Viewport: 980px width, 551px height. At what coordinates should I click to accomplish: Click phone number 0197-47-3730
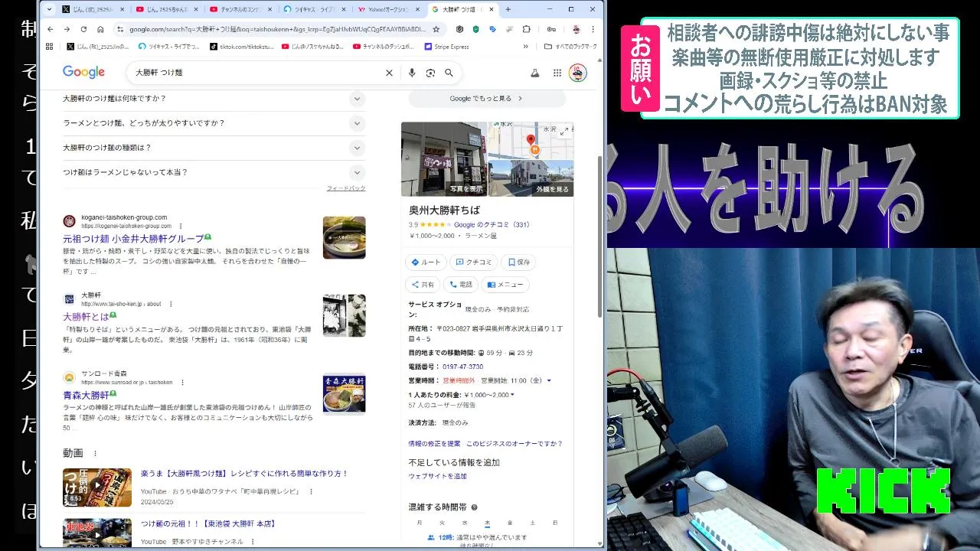tap(462, 367)
